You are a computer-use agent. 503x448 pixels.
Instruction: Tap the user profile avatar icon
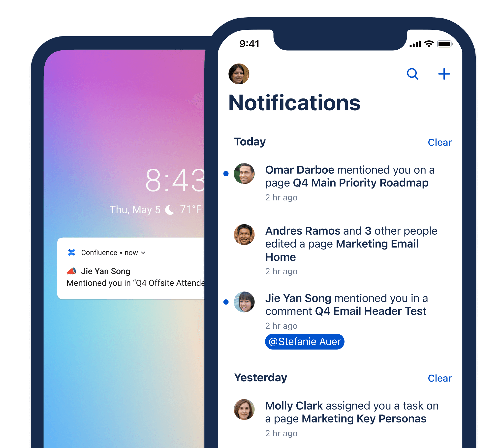point(240,74)
